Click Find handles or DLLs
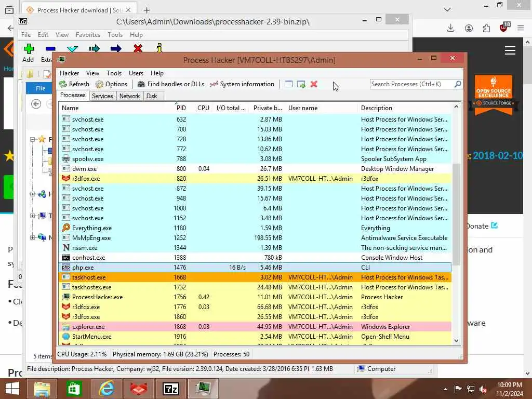532x399 pixels. pyautogui.click(x=170, y=84)
